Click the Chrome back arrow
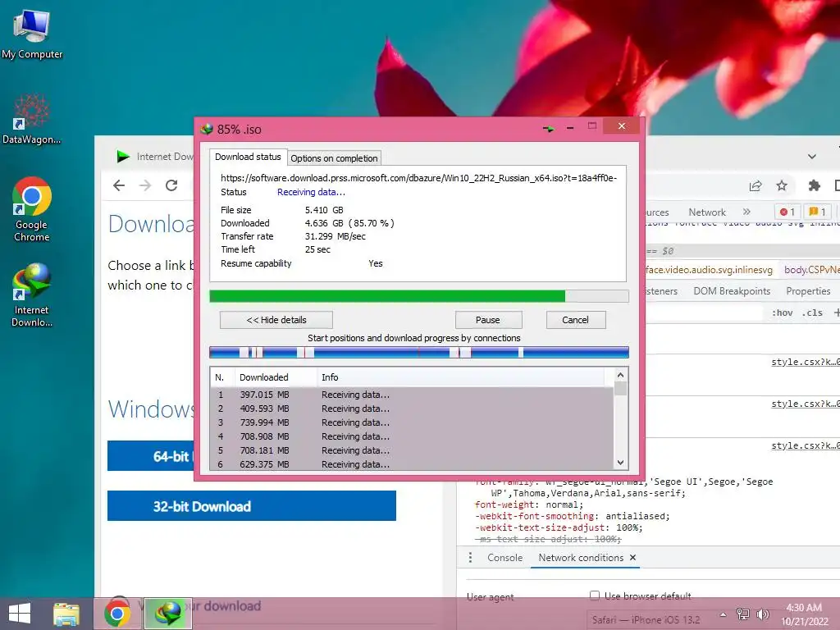The image size is (840, 630). pyautogui.click(x=119, y=185)
